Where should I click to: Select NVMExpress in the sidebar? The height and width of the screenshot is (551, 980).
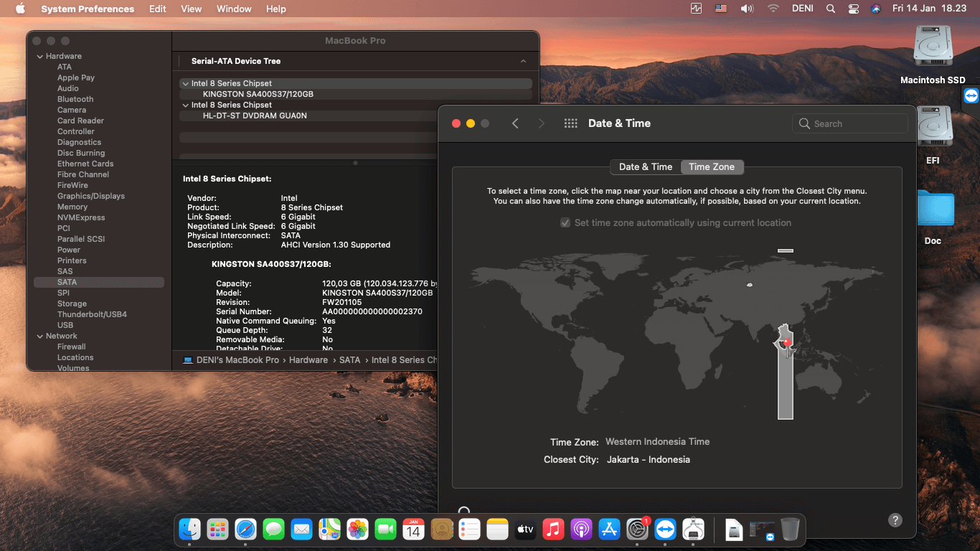81,217
